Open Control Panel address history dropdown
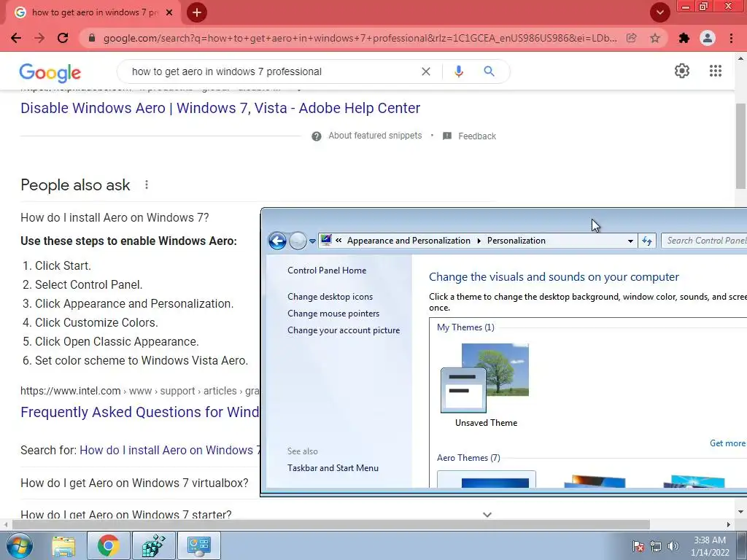Screen dimensions: 747x560 click(x=630, y=241)
